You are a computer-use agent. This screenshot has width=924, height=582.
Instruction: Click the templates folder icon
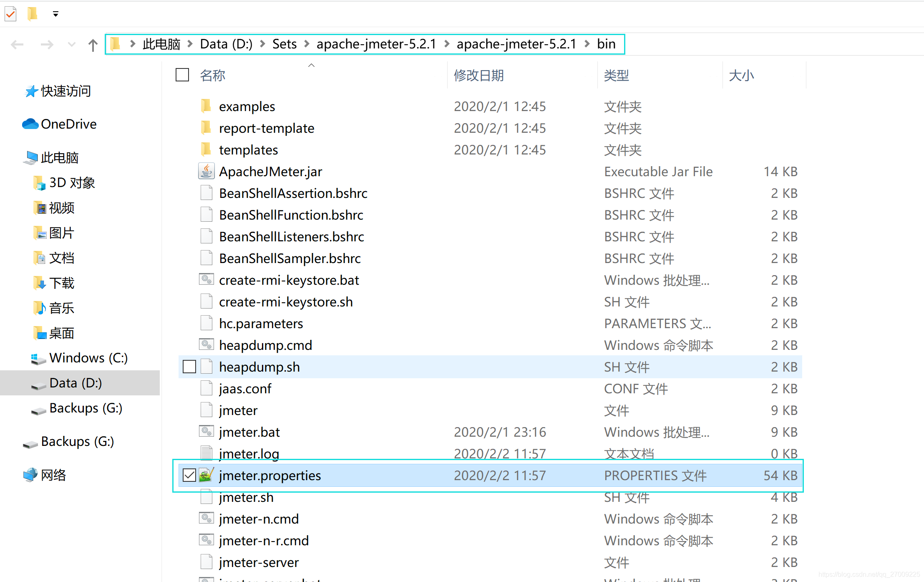(x=206, y=149)
